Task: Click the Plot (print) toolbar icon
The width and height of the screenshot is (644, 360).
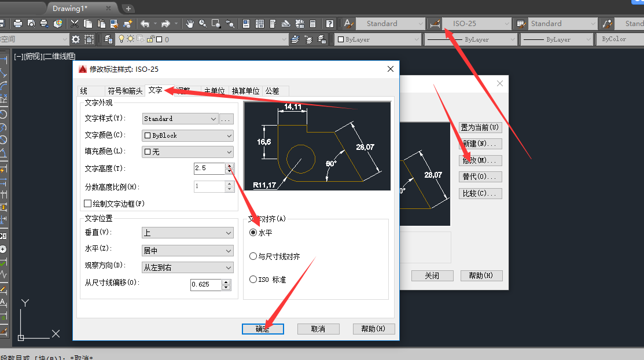Action: point(18,23)
